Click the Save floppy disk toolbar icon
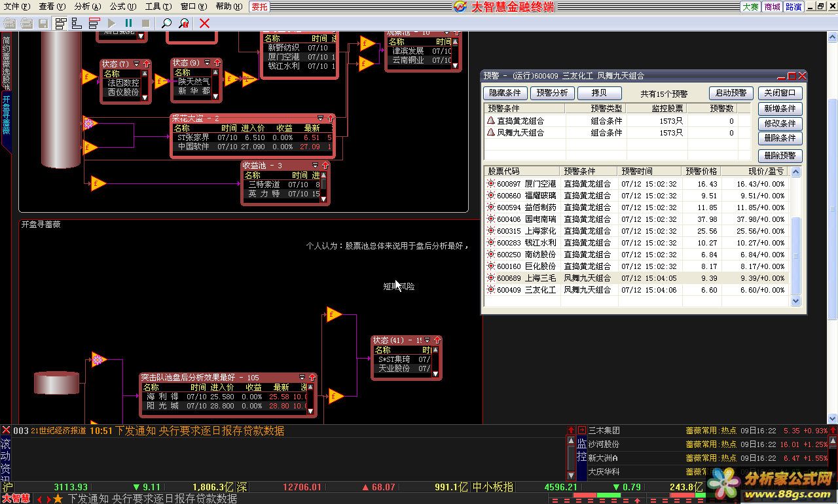 click(x=43, y=24)
